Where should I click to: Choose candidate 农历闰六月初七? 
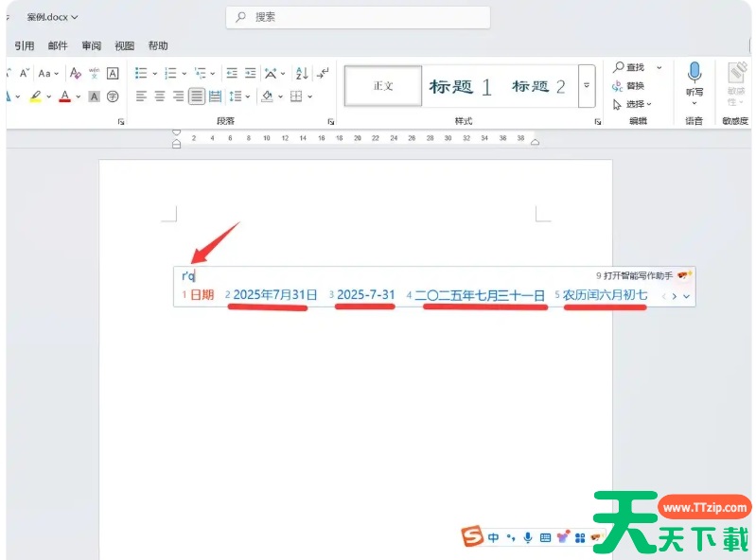tap(601, 295)
